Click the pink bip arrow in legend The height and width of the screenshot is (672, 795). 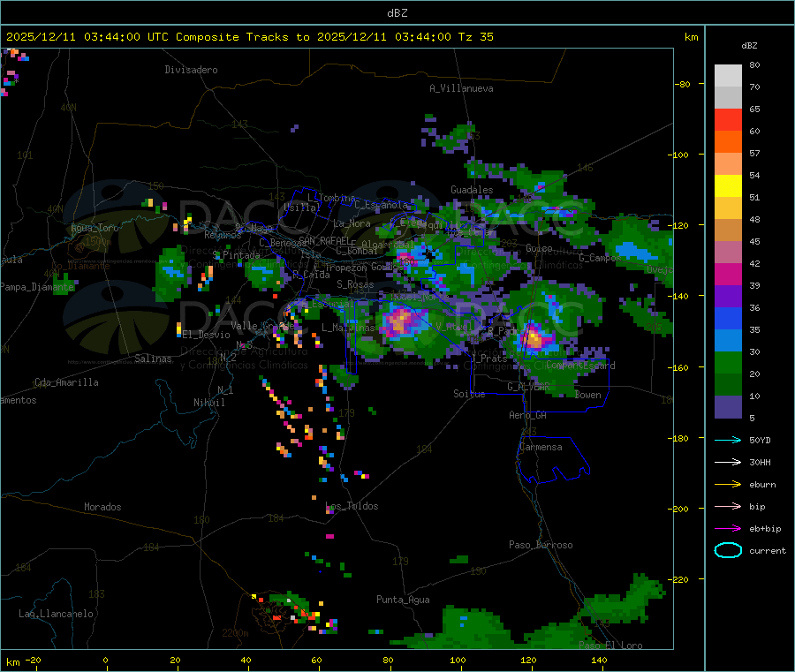(728, 506)
